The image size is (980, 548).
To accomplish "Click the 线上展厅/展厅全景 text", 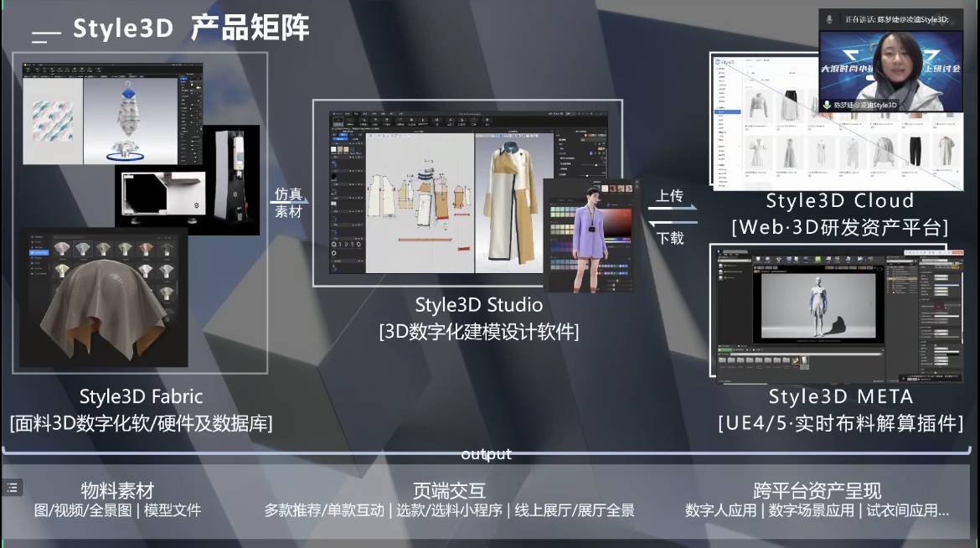I will click(x=575, y=510).
